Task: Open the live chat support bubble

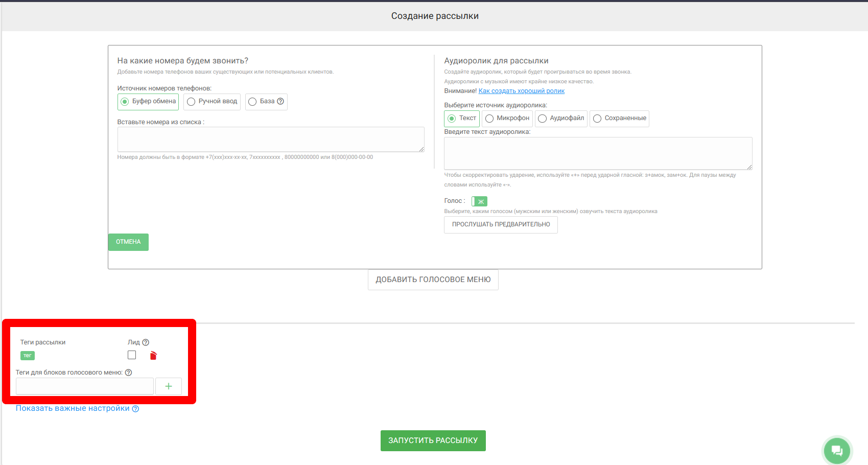Action: tap(836, 451)
